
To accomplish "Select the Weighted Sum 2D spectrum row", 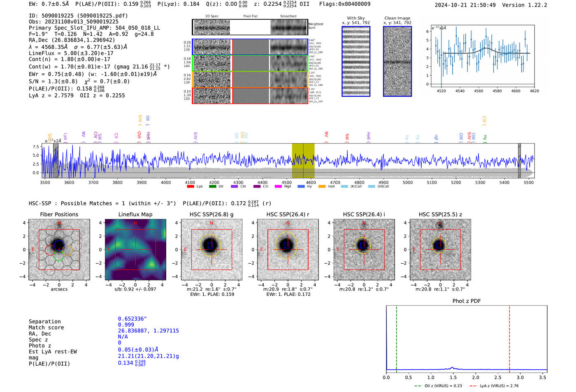I will pyautogui.click(x=250, y=27).
